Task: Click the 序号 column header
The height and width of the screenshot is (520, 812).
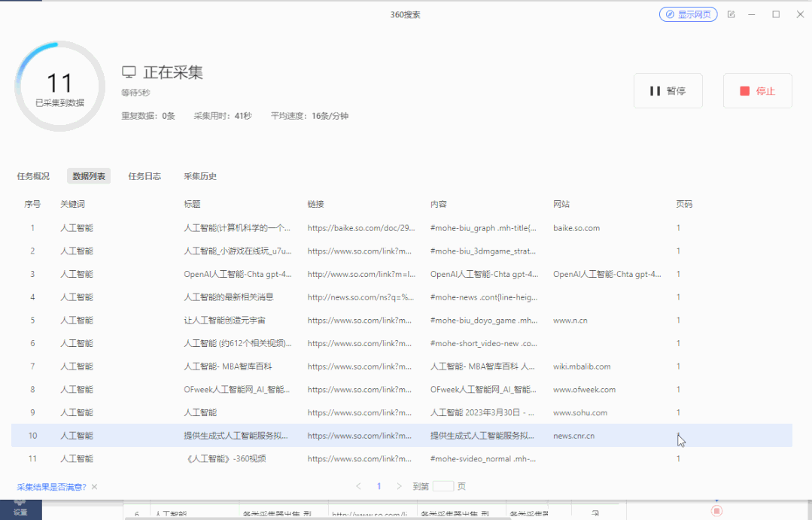Action: 32,204
